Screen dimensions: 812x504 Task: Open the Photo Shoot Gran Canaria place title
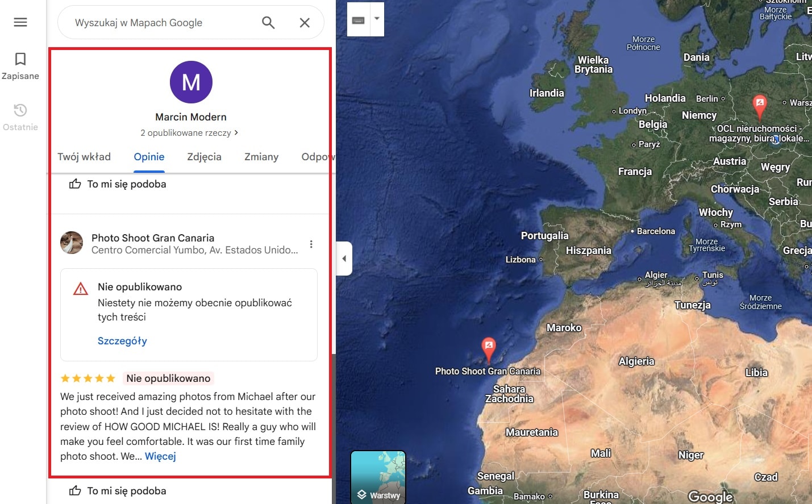[153, 238]
